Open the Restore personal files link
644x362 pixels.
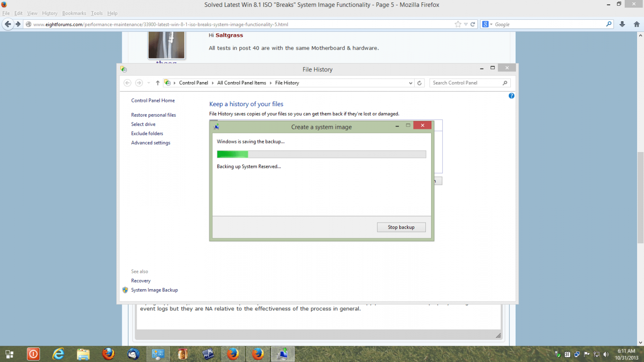click(154, 115)
